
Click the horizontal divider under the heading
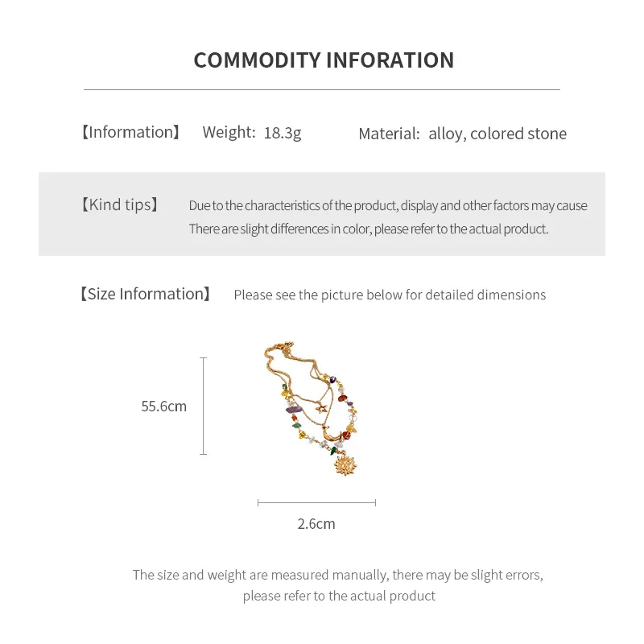pyautogui.click(x=322, y=89)
